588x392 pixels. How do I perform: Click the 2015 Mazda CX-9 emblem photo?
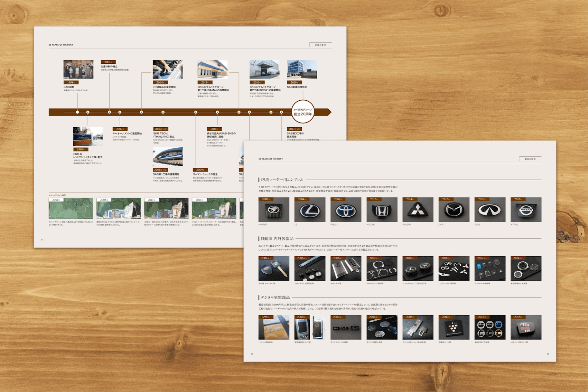click(x=454, y=210)
